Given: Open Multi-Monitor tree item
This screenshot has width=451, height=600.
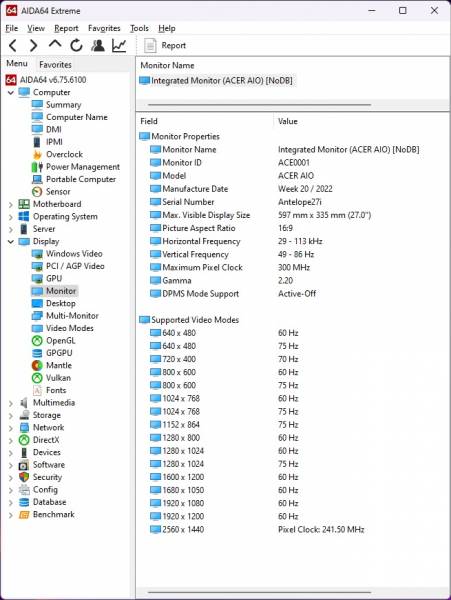Looking at the screenshot, I should (x=72, y=316).
